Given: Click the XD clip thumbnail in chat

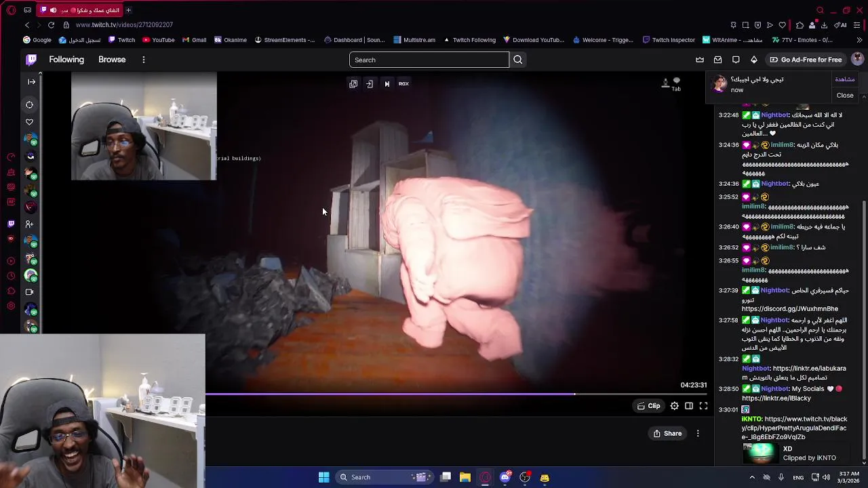Looking at the screenshot, I should (760, 453).
